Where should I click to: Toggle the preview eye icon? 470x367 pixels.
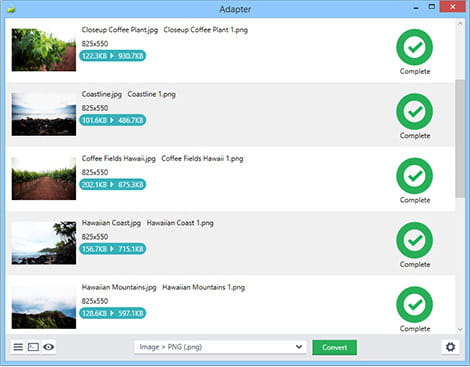pos(49,347)
